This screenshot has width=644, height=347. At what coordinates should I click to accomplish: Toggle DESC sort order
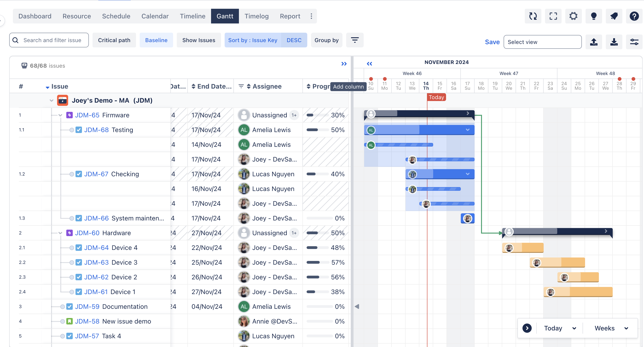tap(294, 40)
